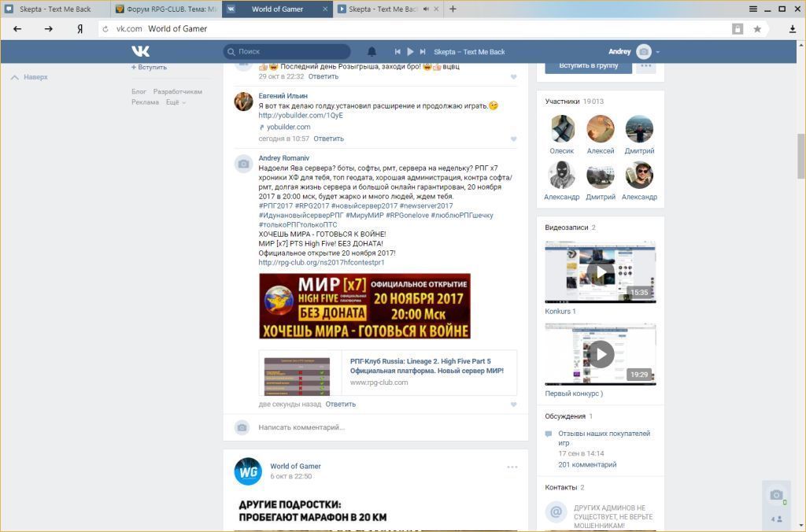The width and height of the screenshot is (806, 532).
Task: Click Andrey's camera avatar in header
Action: pyautogui.click(x=644, y=51)
